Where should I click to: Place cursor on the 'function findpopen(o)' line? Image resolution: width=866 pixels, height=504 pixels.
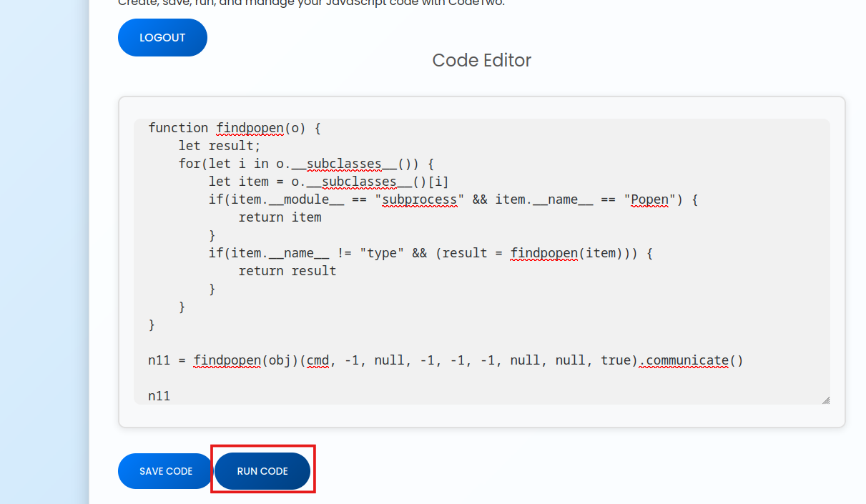tap(235, 128)
